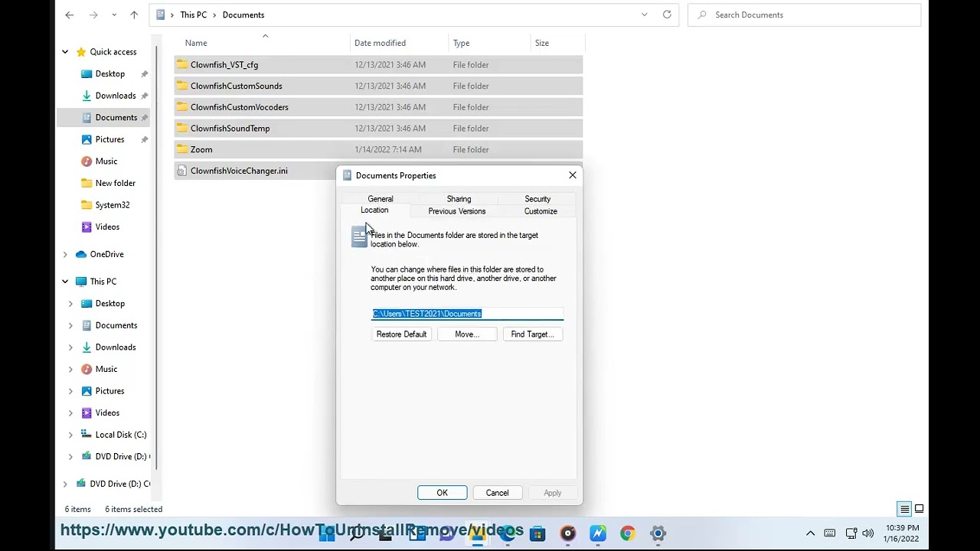
Task: Click the network icon in system tray
Action: [851, 533]
